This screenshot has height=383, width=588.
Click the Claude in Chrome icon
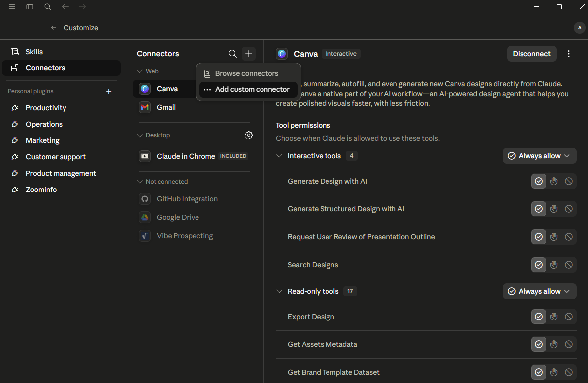(x=145, y=156)
